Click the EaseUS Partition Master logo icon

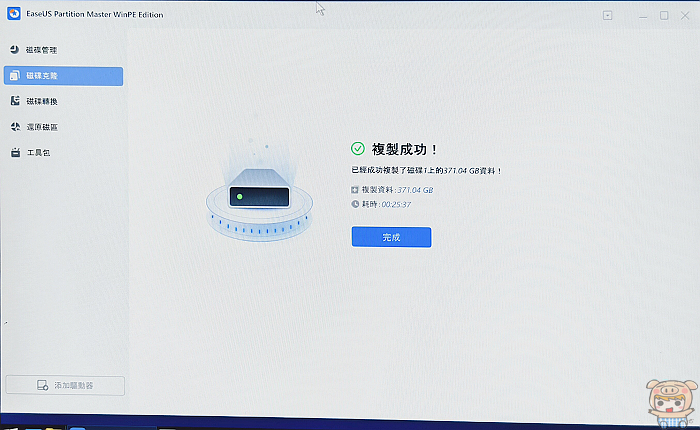[x=14, y=13]
